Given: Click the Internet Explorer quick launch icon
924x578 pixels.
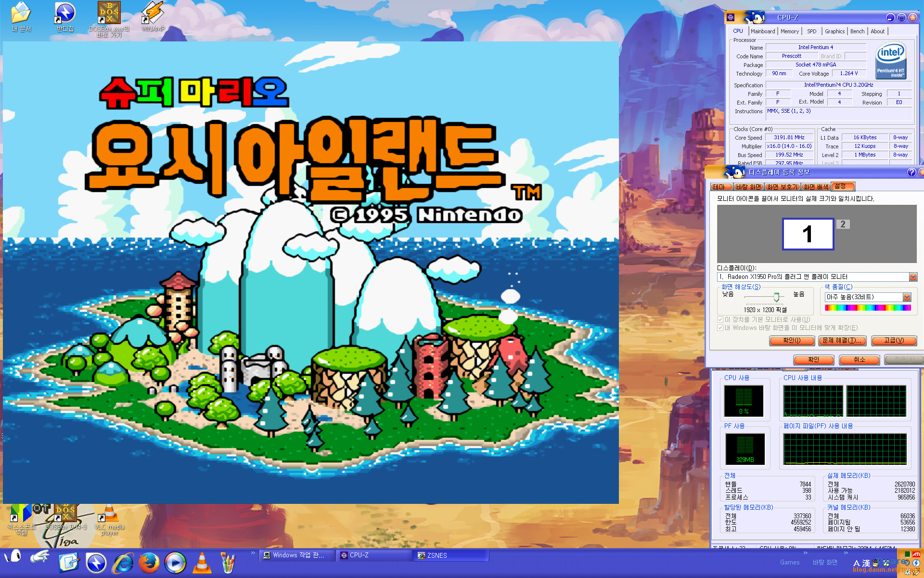Looking at the screenshot, I should click(123, 563).
